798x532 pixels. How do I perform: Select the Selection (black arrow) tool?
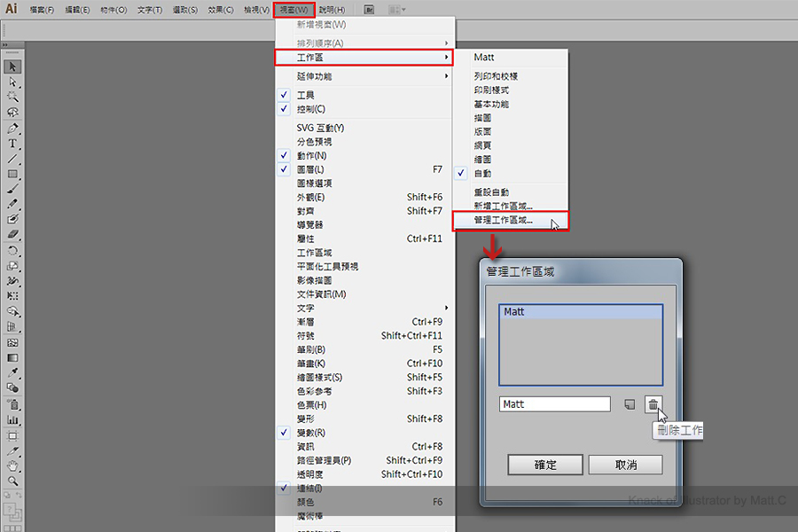pyautogui.click(x=13, y=67)
